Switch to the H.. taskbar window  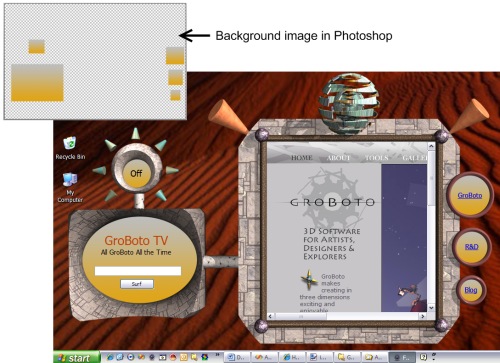[292, 358]
